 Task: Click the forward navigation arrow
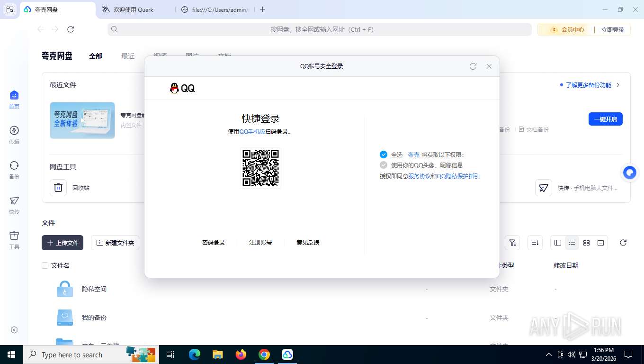[x=55, y=29]
